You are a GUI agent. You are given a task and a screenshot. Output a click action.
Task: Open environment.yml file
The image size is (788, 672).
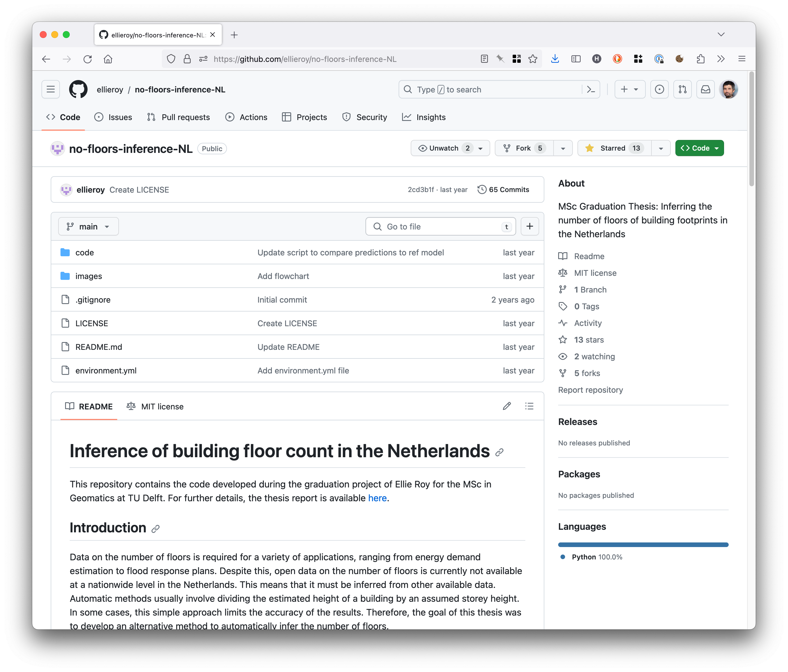[106, 371]
